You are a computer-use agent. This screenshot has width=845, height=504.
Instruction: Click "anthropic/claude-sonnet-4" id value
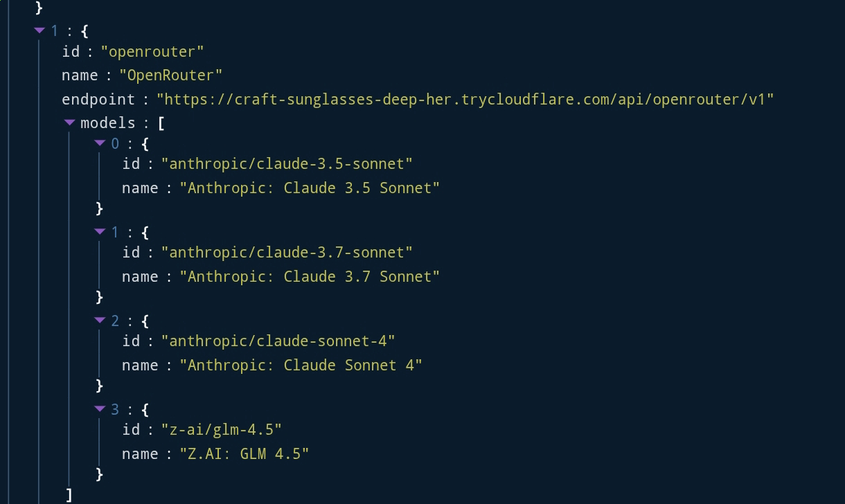point(278,341)
